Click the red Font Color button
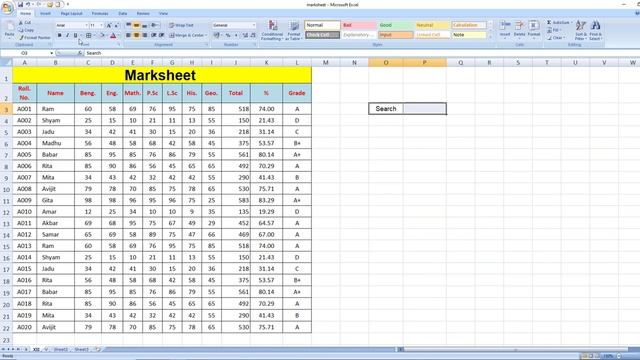 (x=113, y=36)
